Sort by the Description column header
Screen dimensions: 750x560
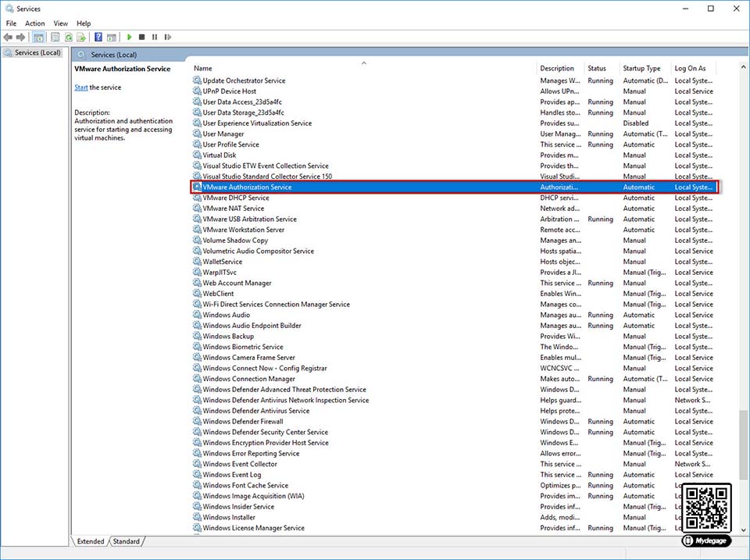[x=562, y=68]
